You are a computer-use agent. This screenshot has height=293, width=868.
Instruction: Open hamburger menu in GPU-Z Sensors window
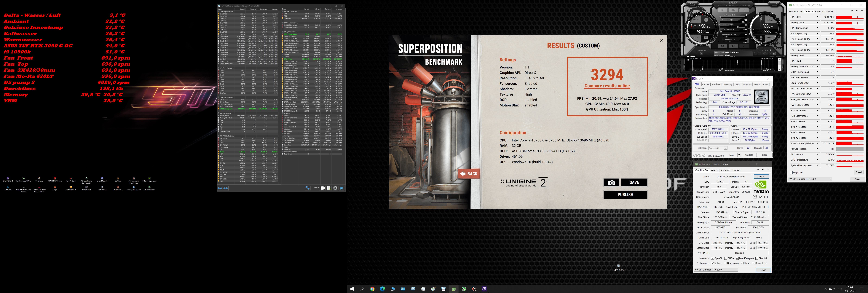coord(862,10)
